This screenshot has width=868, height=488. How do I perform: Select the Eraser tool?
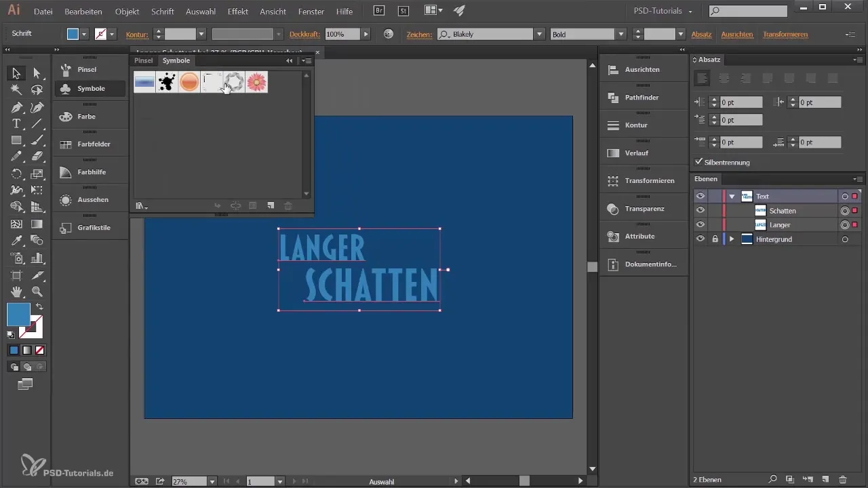point(37,157)
